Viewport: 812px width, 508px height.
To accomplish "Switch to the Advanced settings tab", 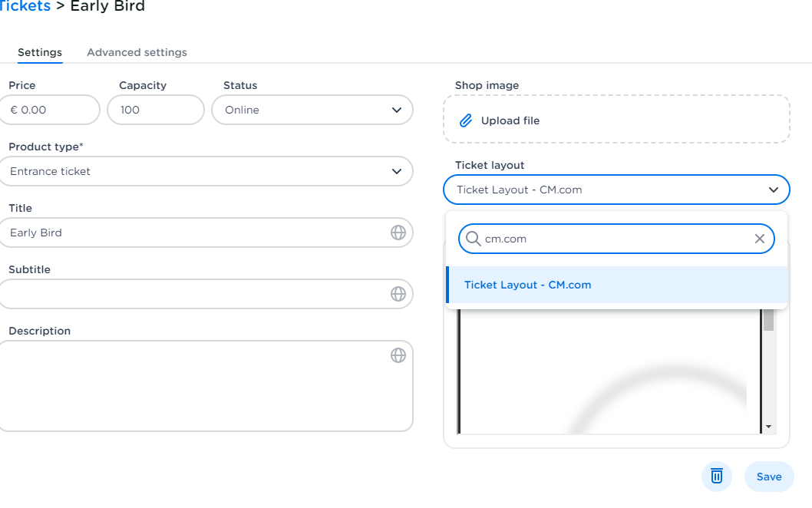I will [137, 52].
